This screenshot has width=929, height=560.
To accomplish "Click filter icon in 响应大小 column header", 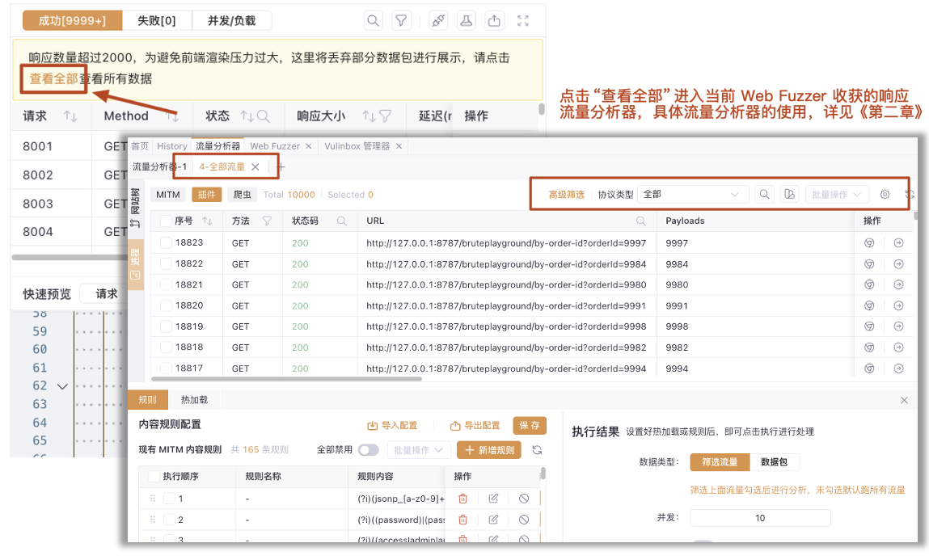I will (x=385, y=116).
